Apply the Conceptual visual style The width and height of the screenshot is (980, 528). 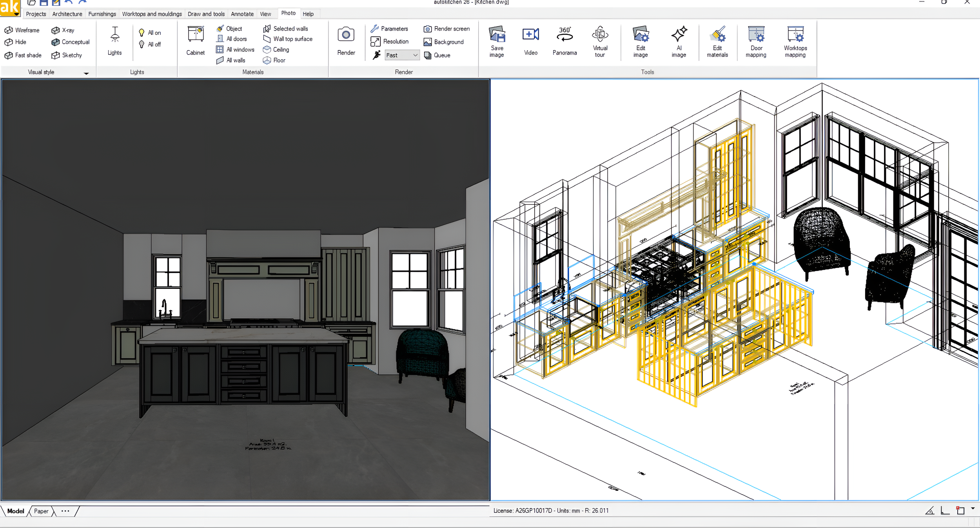pos(71,42)
